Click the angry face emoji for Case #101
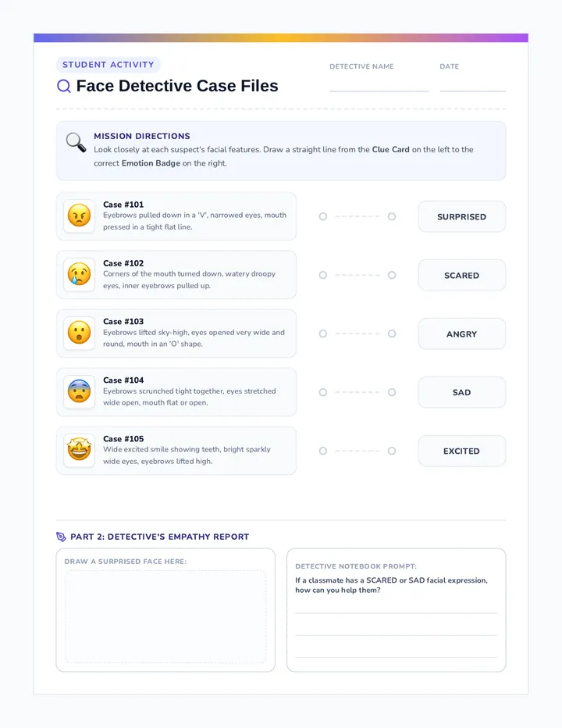 (79, 216)
